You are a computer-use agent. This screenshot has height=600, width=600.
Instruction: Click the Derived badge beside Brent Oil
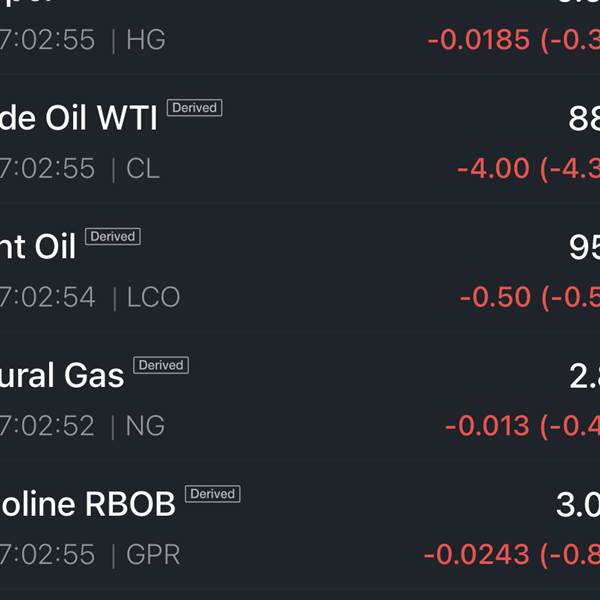[112, 237]
